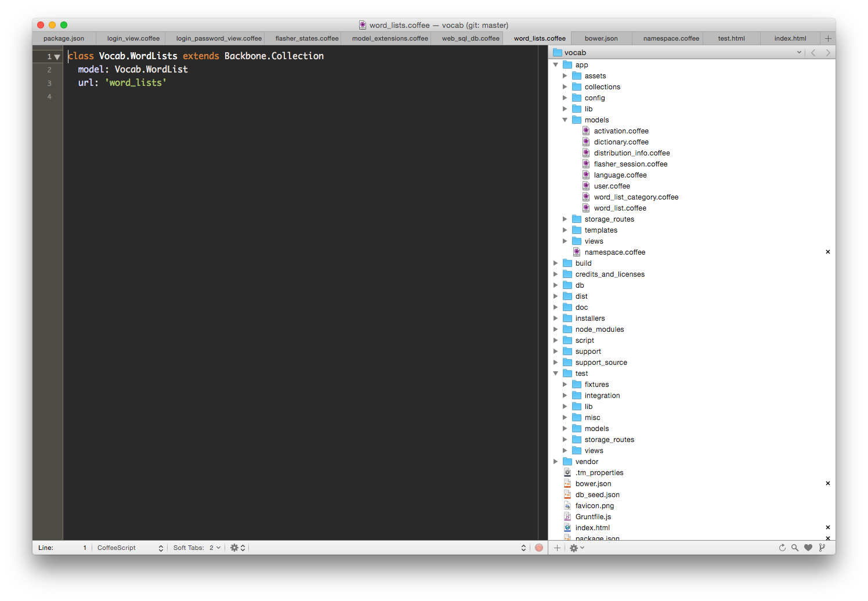Close namespace.coffee using its x button
This screenshot has height=601, width=868.
coord(828,252)
